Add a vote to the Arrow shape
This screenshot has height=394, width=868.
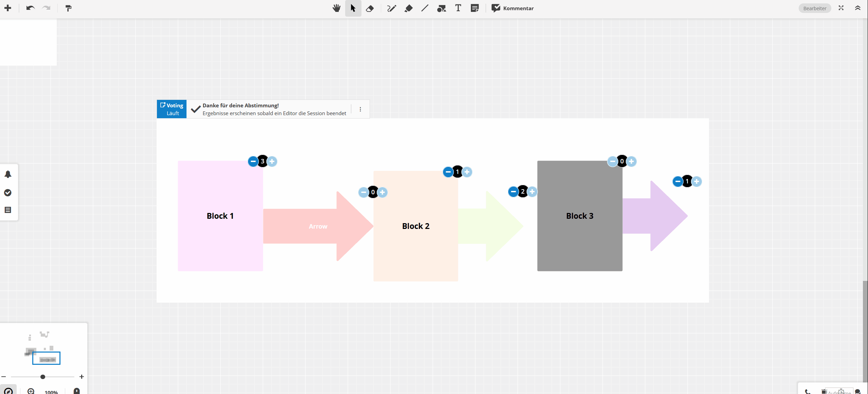pos(383,192)
